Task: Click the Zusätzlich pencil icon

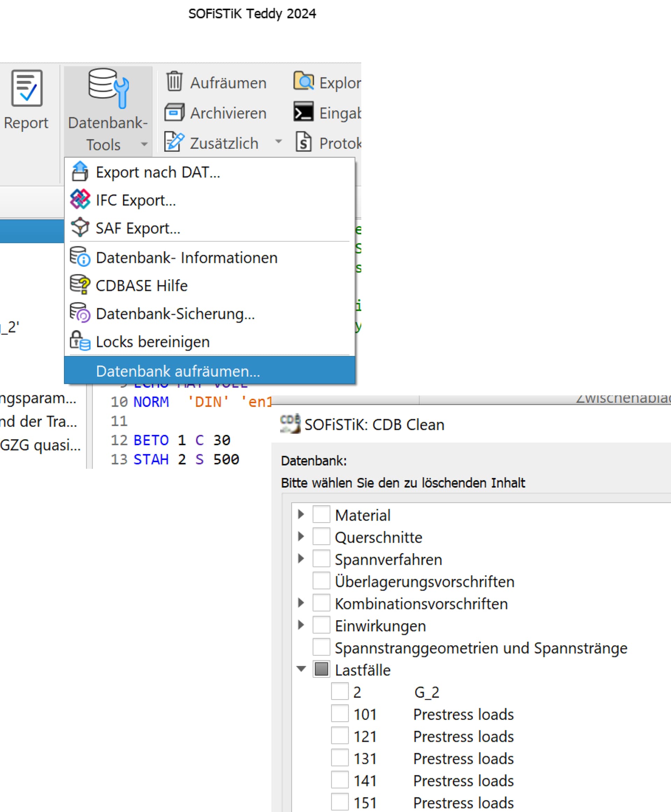Action: point(174,142)
